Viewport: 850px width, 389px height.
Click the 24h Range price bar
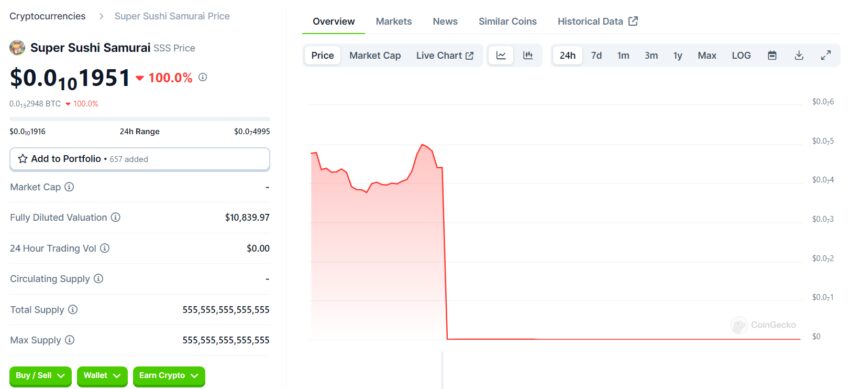(139, 119)
